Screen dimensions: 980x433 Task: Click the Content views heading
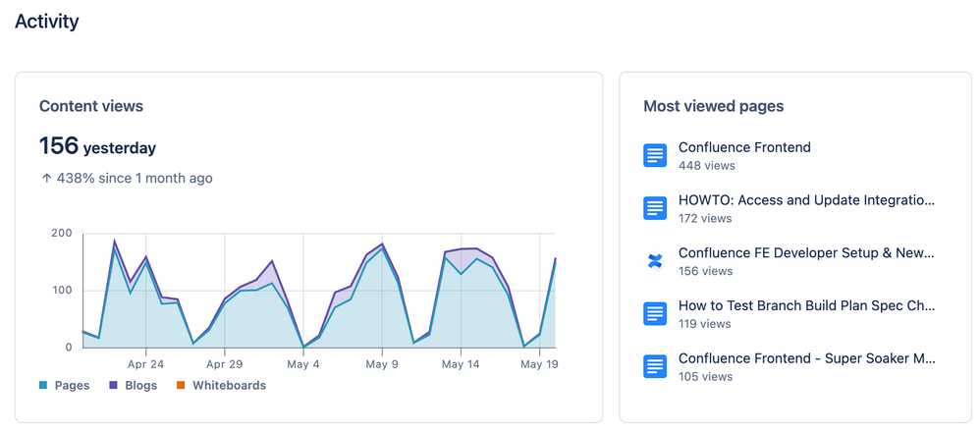91,106
